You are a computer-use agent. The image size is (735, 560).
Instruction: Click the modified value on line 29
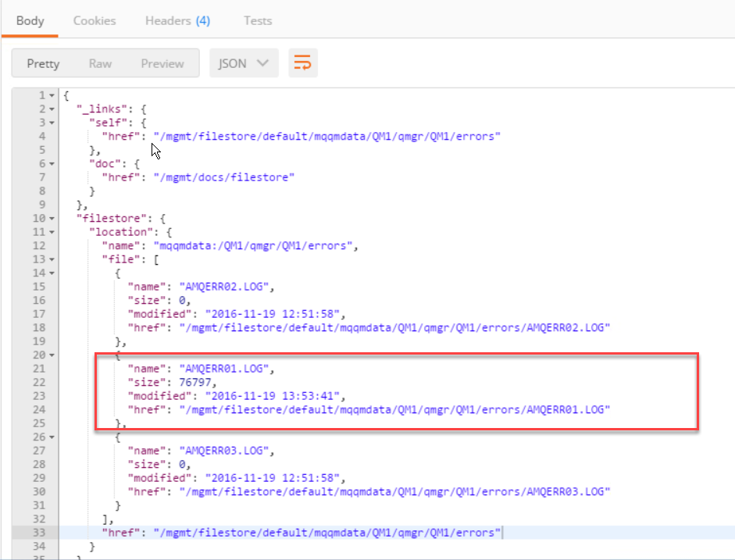click(x=273, y=478)
